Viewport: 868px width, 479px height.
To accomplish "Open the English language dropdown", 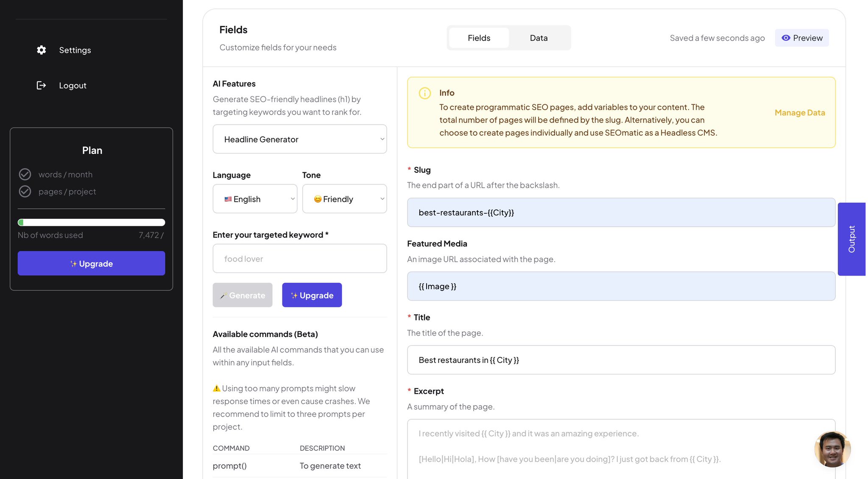I will [255, 199].
